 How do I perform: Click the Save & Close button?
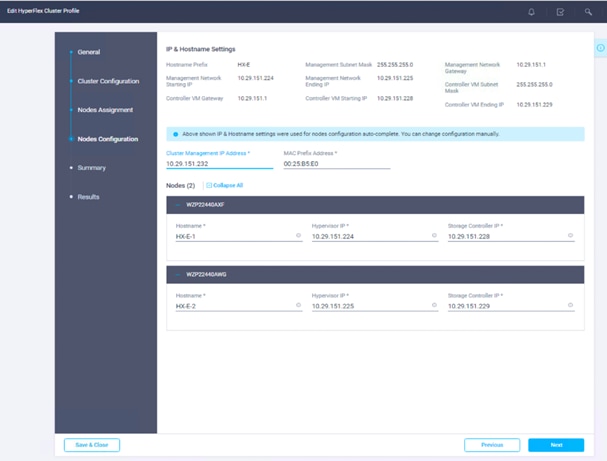(92, 445)
